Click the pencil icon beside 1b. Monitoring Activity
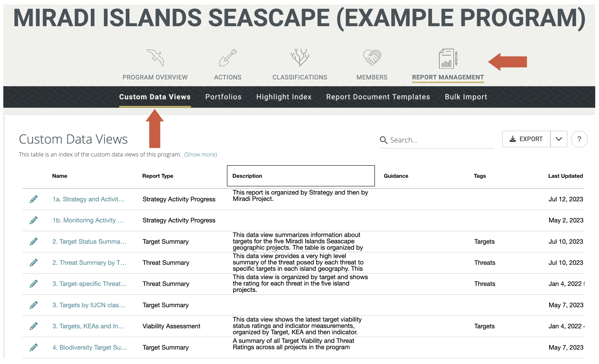This screenshot has width=599, height=364. 34,220
